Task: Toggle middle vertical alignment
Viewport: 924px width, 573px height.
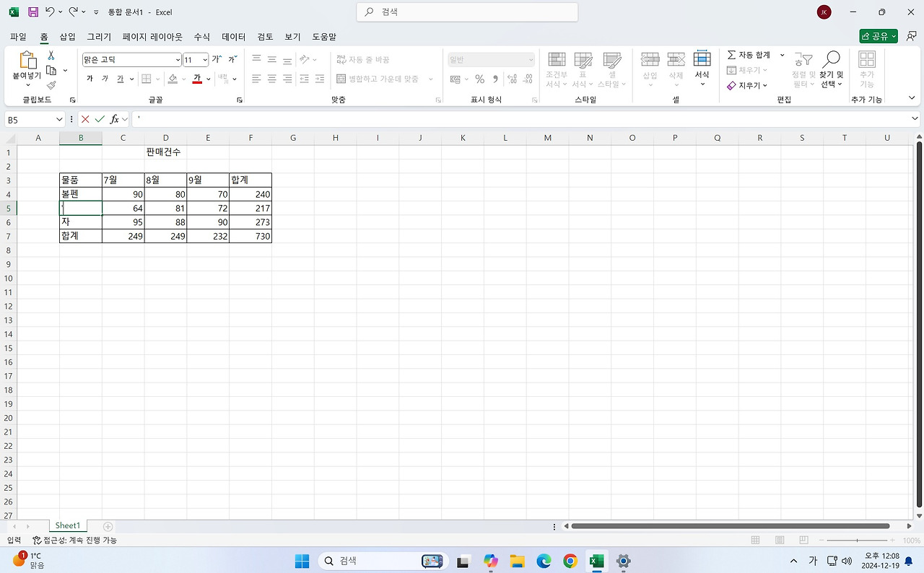Action: 272,60
